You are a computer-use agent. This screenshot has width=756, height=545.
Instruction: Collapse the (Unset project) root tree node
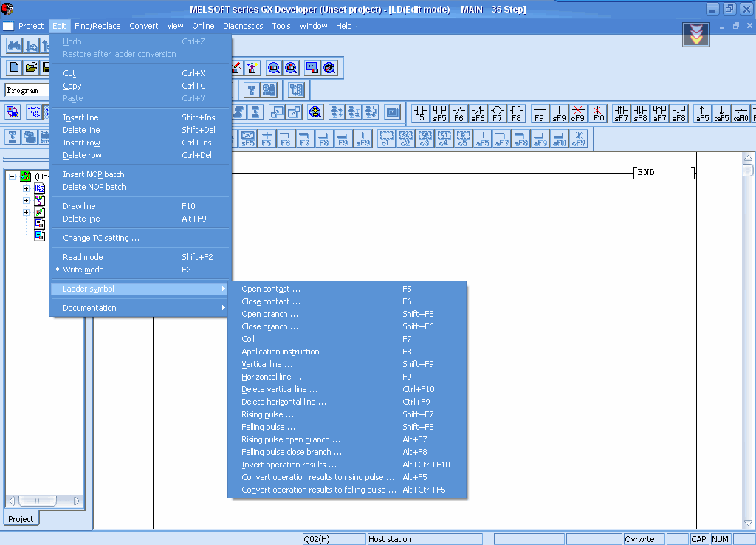(x=12, y=176)
